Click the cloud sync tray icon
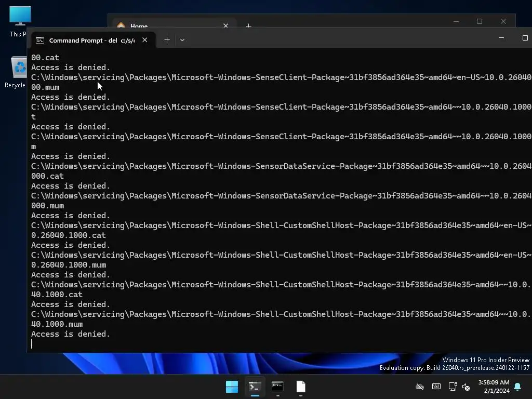Screen dimensions: 532x399 pos(420,387)
